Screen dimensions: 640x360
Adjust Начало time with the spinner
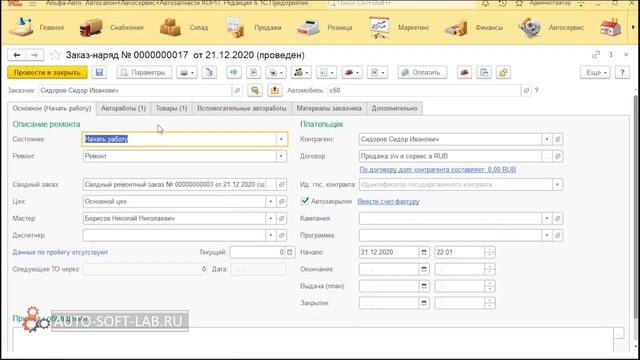(x=490, y=252)
